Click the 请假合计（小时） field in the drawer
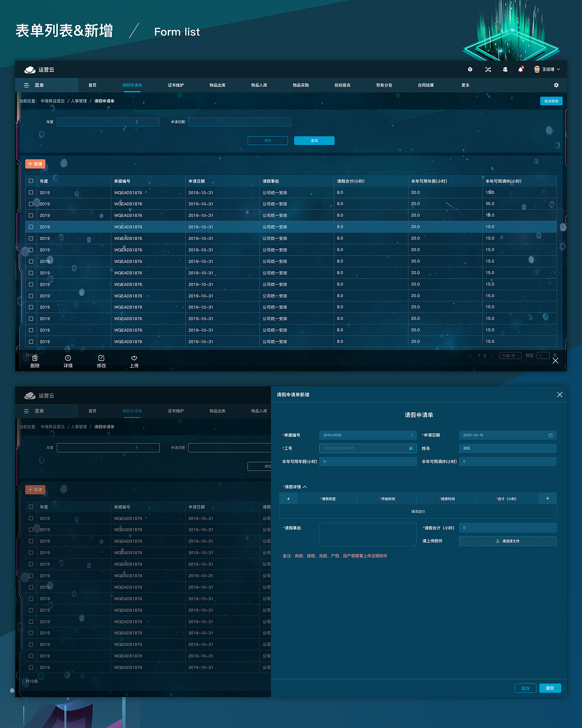Screen dimensions: 582x728 click(x=507, y=528)
